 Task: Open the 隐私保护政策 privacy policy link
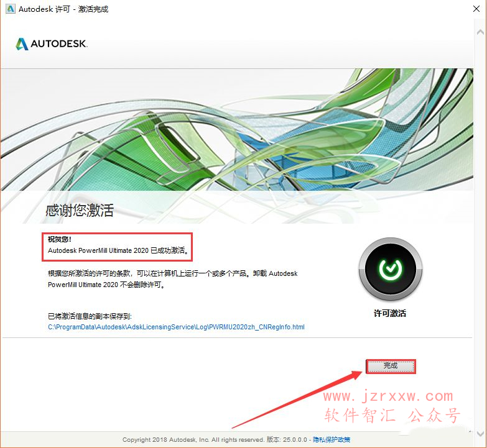pyautogui.click(x=332, y=440)
